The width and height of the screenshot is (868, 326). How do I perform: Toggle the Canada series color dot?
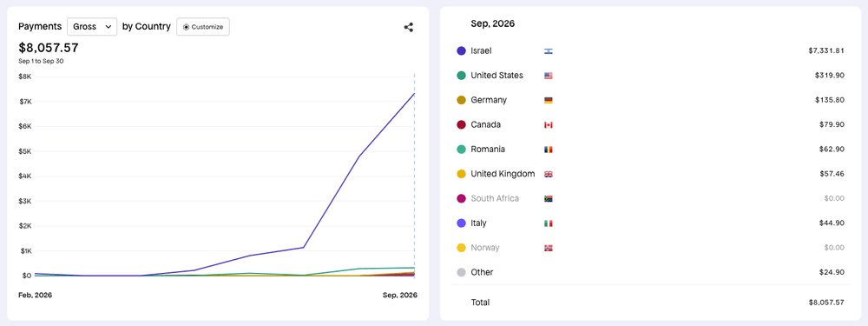[x=461, y=124]
